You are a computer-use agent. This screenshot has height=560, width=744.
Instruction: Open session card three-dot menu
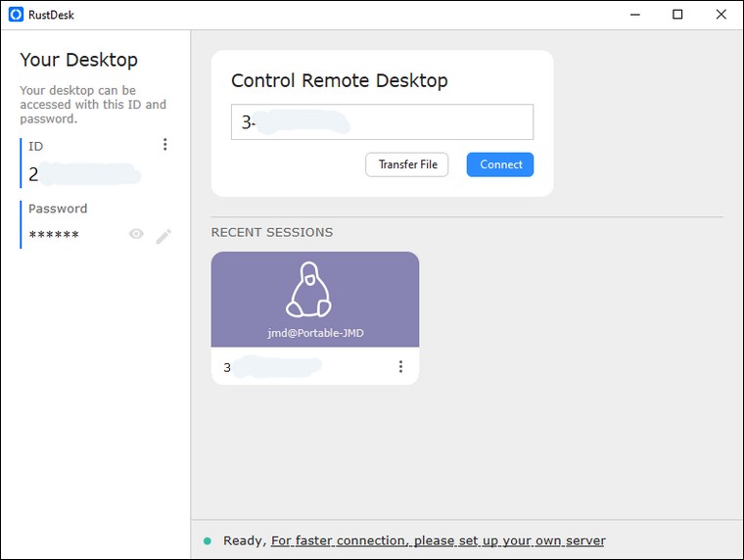pyautogui.click(x=401, y=366)
